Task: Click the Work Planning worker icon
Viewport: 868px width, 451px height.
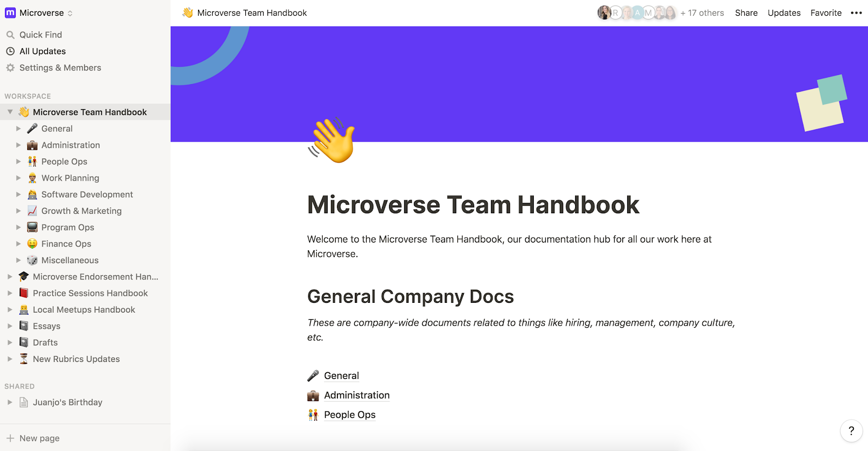Action: coord(33,178)
